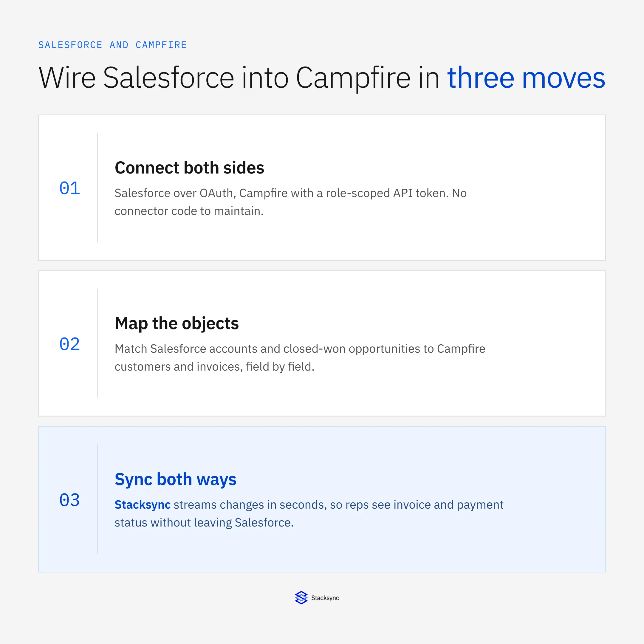Click the 'status without leaving Salesforce.' line
The width and height of the screenshot is (644, 644).
coord(204,522)
